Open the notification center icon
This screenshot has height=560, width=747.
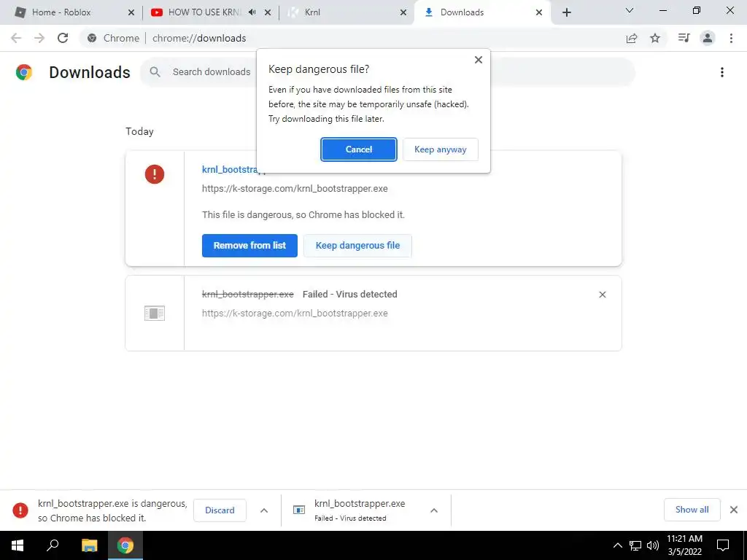(x=723, y=545)
